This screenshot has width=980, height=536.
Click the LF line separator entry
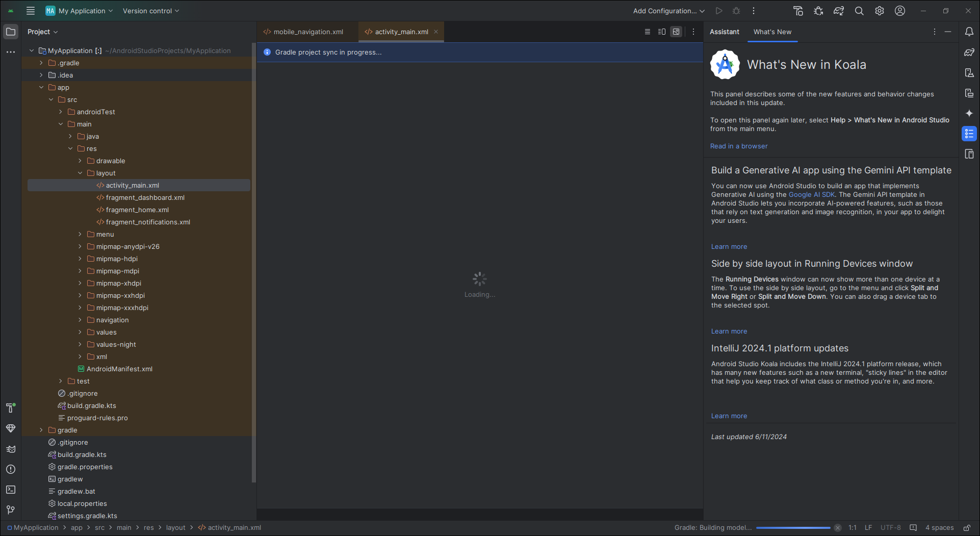[x=868, y=528]
